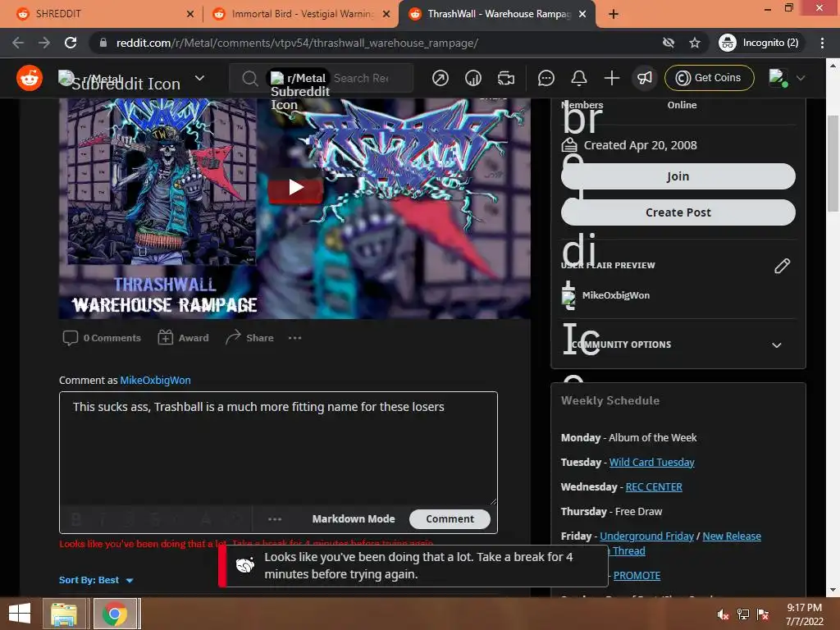Click 0 Comments button
840x630 pixels.
pos(102,338)
